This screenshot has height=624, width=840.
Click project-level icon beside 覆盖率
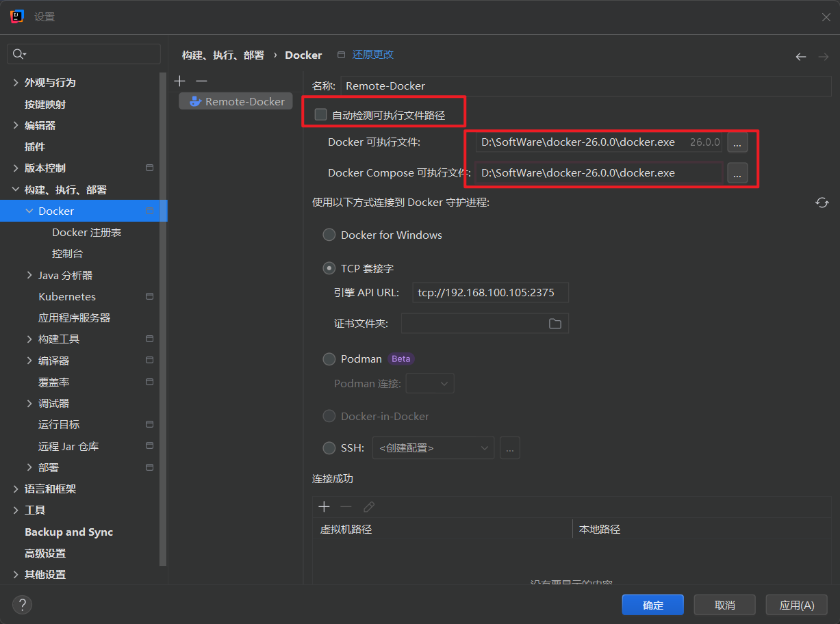149,381
